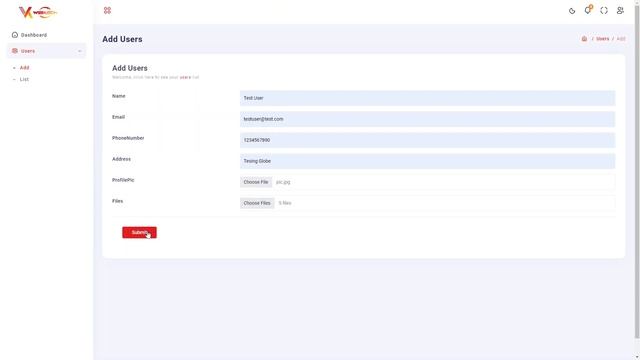
Task: Click the '5 files' selected count text
Action: point(285,203)
